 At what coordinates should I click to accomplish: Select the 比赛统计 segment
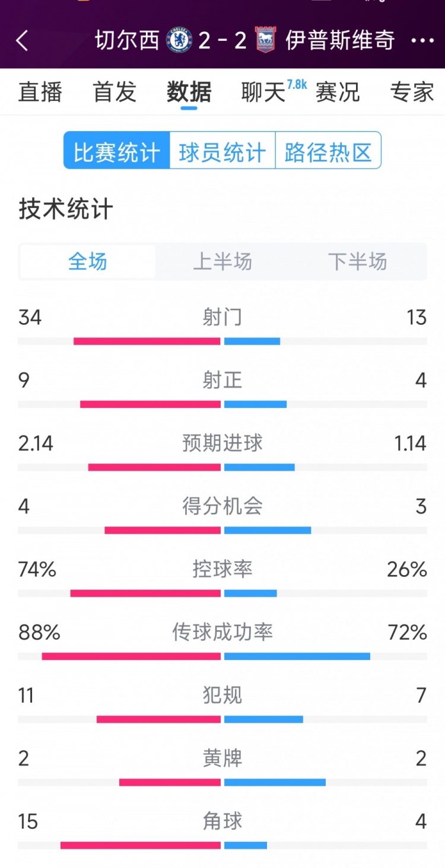coord(117,151)
